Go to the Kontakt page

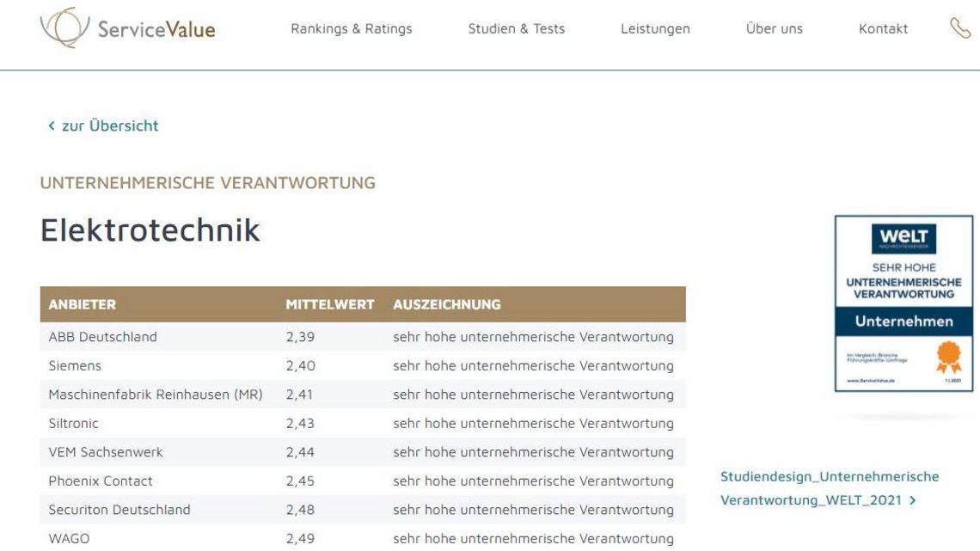[x=883, y=28]
